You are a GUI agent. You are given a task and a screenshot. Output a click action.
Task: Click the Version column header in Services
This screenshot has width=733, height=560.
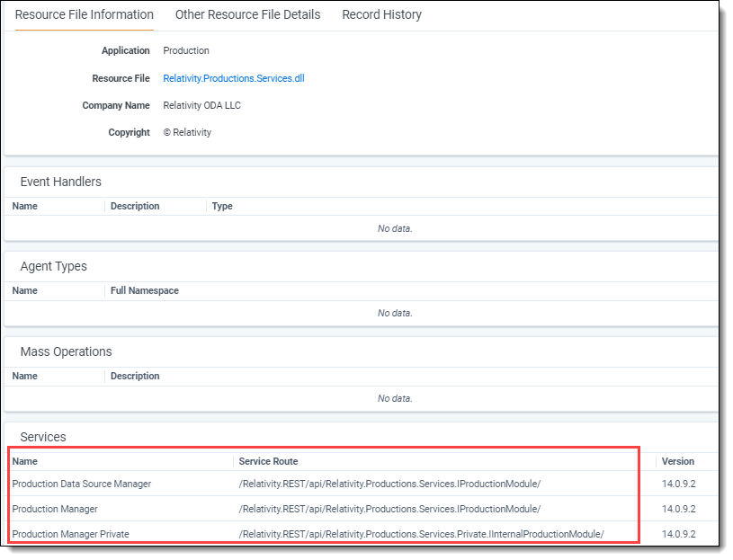[677, 461]
